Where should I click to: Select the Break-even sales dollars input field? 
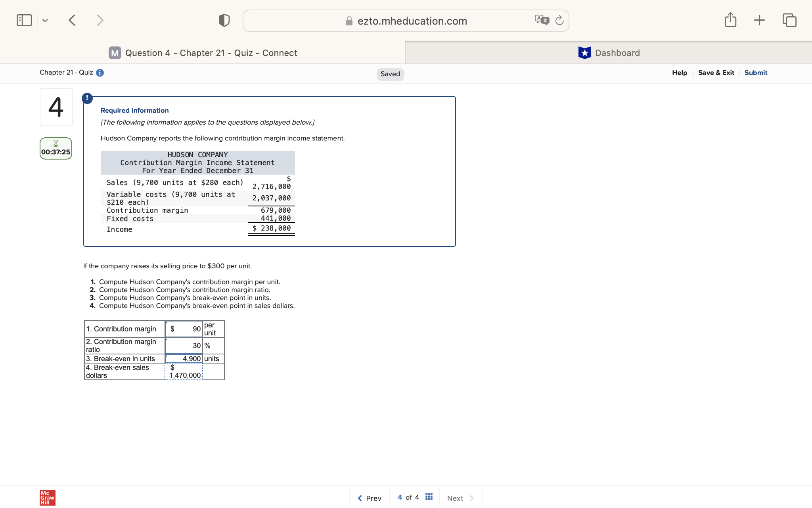(184, 371)
